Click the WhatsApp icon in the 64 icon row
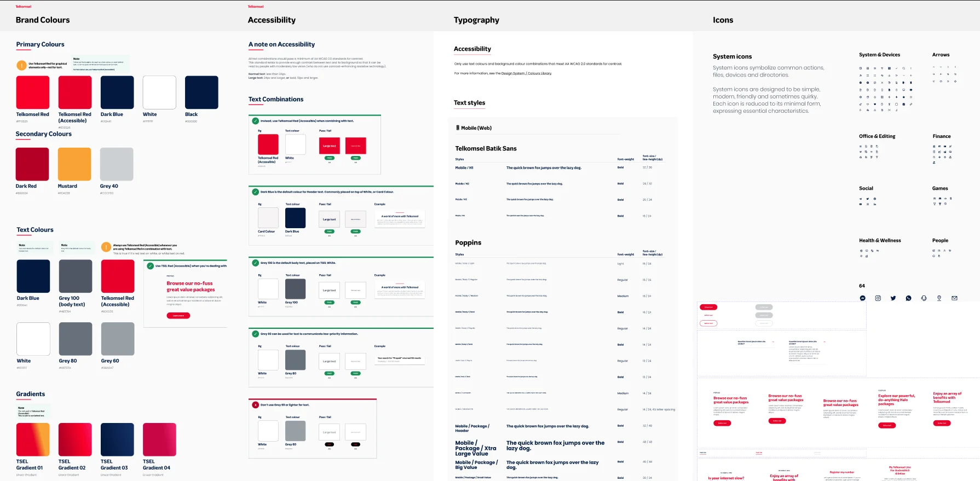 coord(908,298)
